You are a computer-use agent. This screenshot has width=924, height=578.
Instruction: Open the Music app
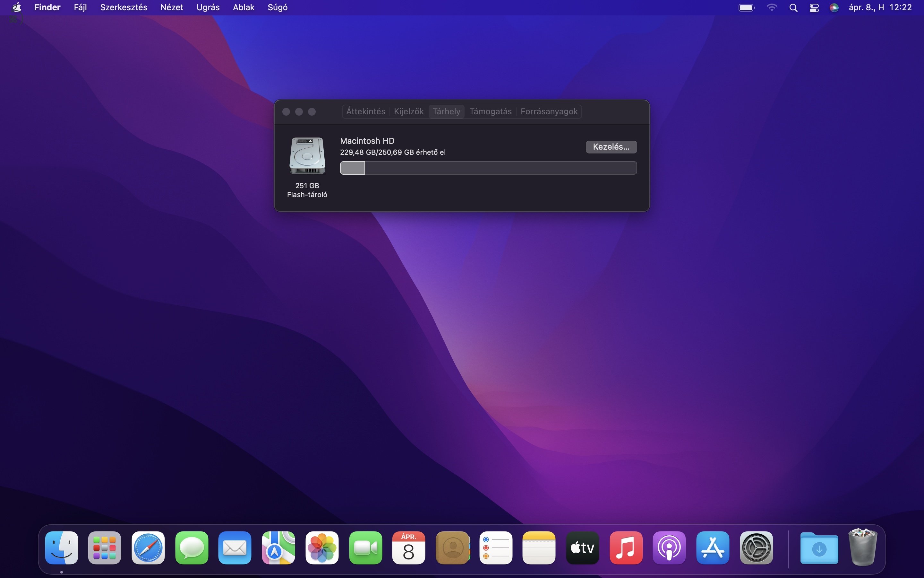(x=626, y=547)
